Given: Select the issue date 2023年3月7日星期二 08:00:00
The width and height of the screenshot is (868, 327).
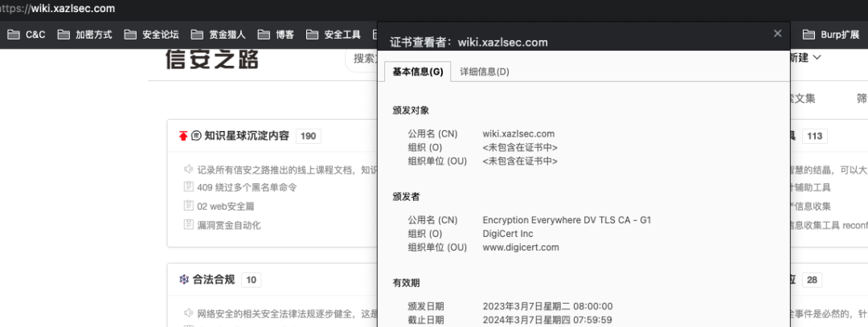Looking at the screenshot, I should click(547, 307).
